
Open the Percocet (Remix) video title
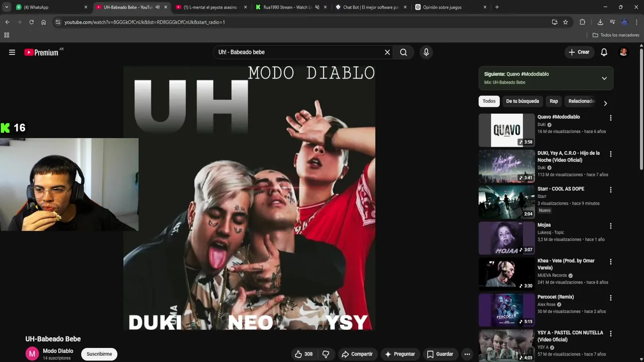point(555,297)
